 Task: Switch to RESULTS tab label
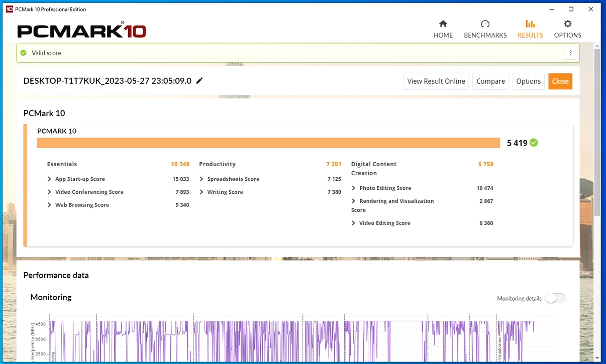pyautogui.click(x=530, y=35)
